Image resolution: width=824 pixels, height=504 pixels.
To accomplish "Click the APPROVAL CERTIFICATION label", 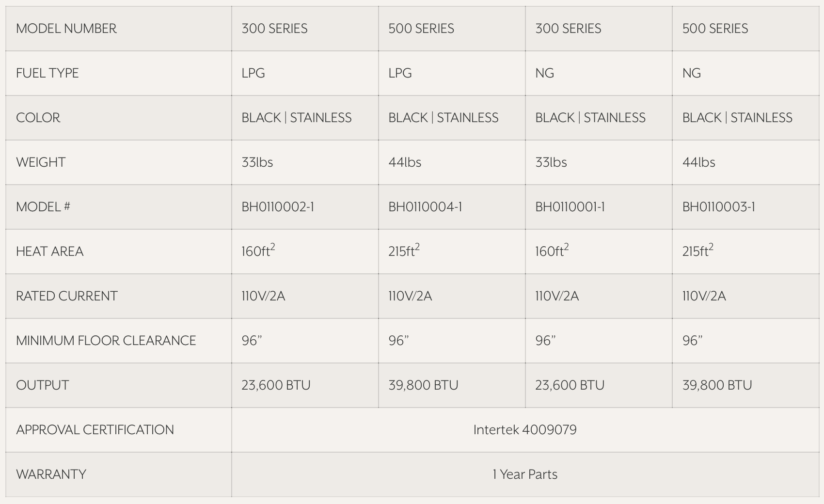I will pos(95,430).
